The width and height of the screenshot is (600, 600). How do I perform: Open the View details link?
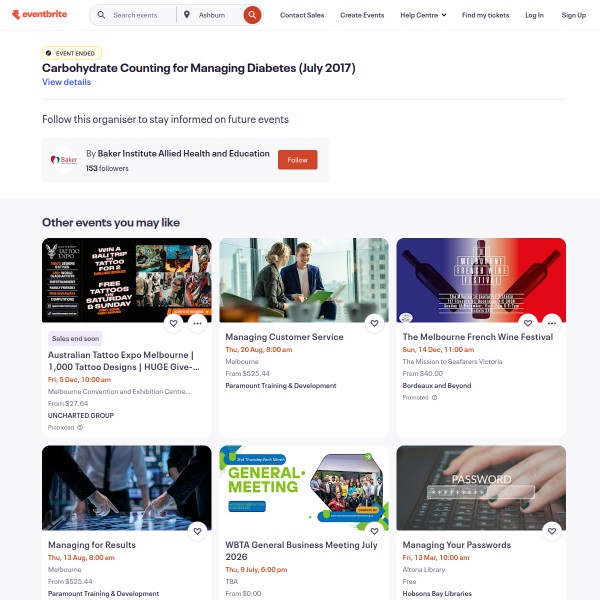coord(67,82)
